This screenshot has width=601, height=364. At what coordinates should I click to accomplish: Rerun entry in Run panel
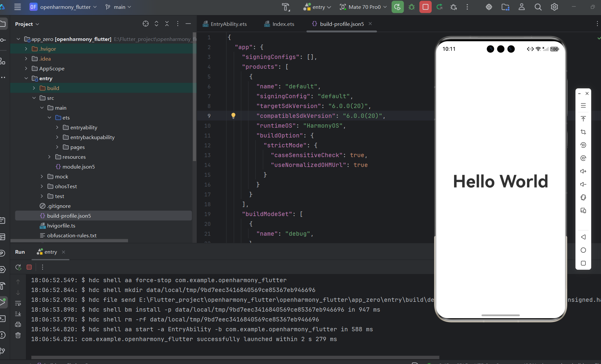[18, 267]
